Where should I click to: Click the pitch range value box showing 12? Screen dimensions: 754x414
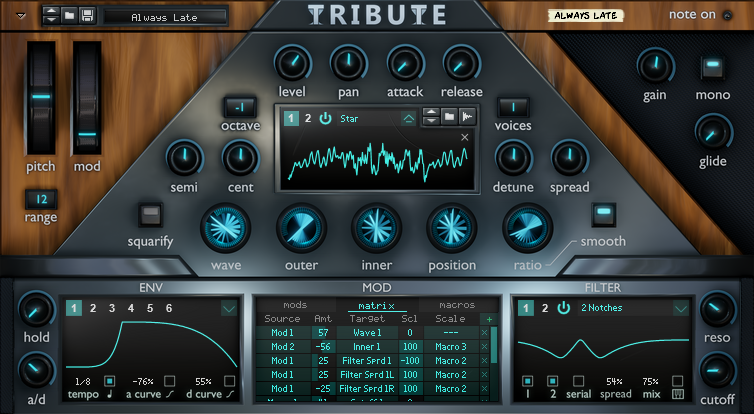tap(41, 200)
